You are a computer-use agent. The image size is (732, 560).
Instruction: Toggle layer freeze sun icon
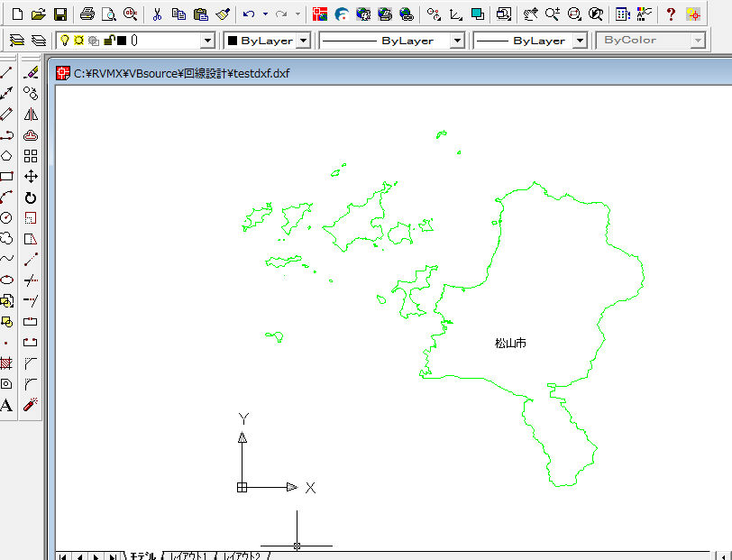(x=78, y=41)
